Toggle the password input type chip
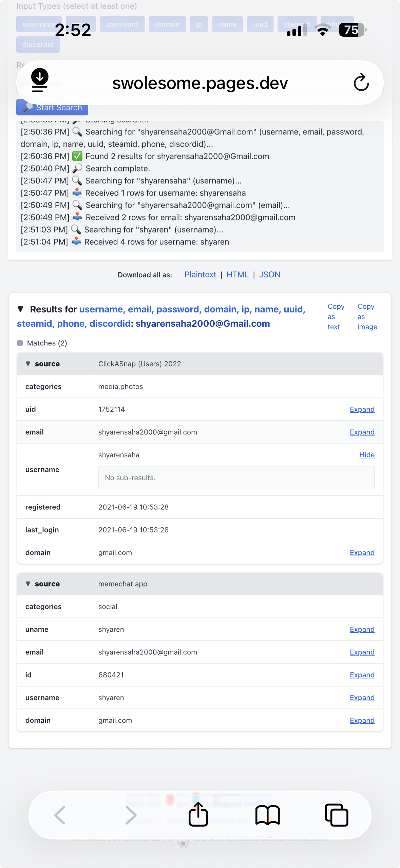The width and height of the screenshot is (400, 868). point(122,24)
